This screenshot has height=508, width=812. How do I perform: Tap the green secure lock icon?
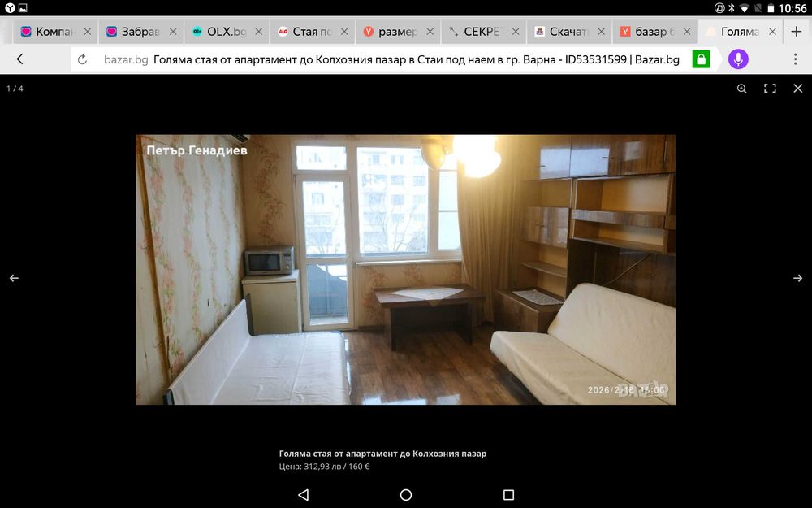[702, 59]
